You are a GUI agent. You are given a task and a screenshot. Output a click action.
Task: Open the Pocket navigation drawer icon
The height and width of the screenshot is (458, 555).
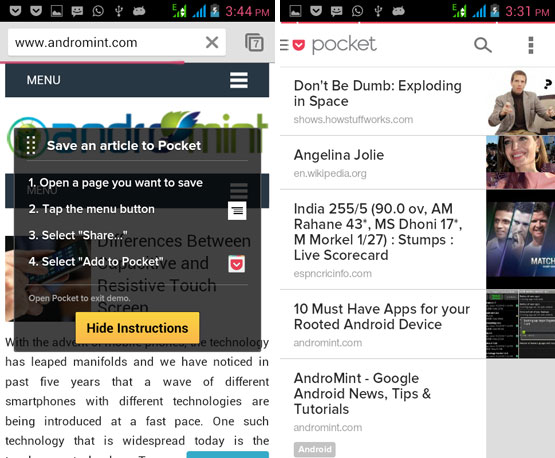pos(284,45)
